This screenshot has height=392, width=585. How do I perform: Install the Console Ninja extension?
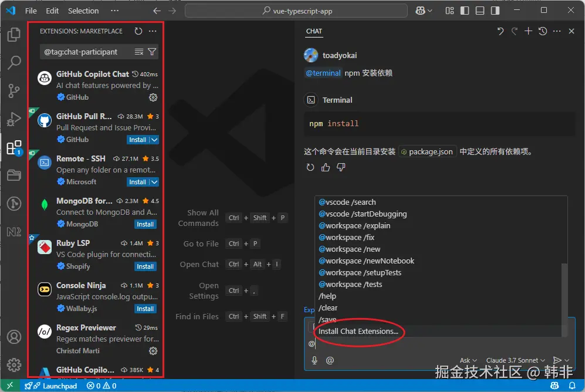(145, 309)
